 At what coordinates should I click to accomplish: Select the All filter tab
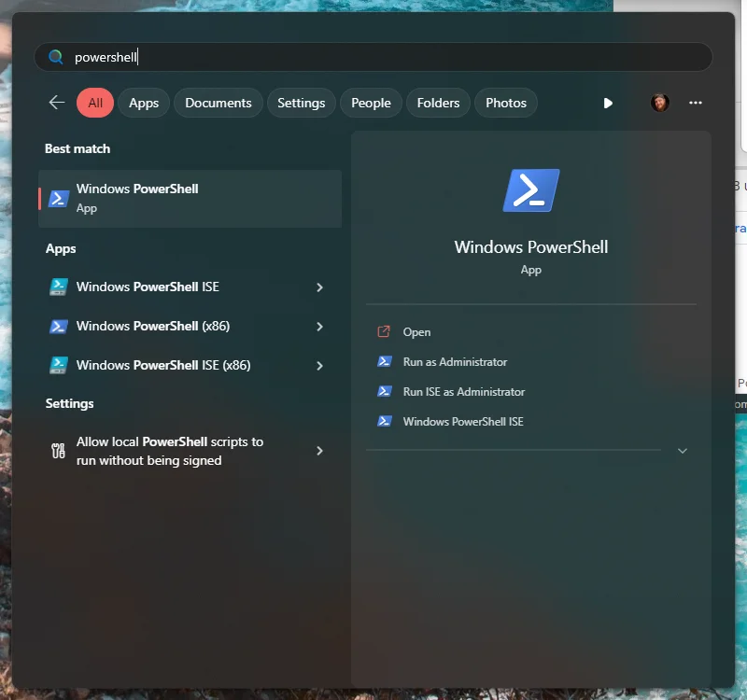click(95, 103)
